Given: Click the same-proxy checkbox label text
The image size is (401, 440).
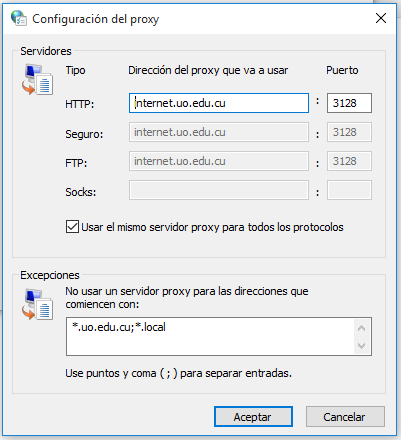Looking at the screenshot, I should pos(212,227).
